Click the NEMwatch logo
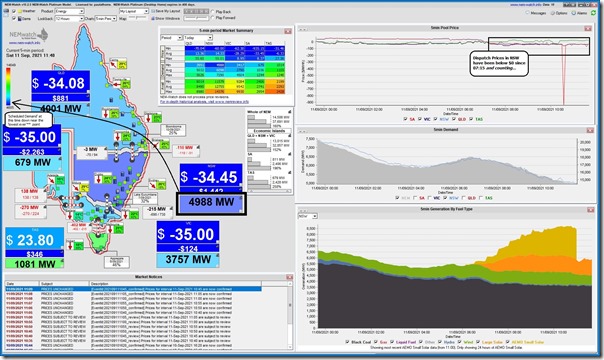 coord(29,35)
